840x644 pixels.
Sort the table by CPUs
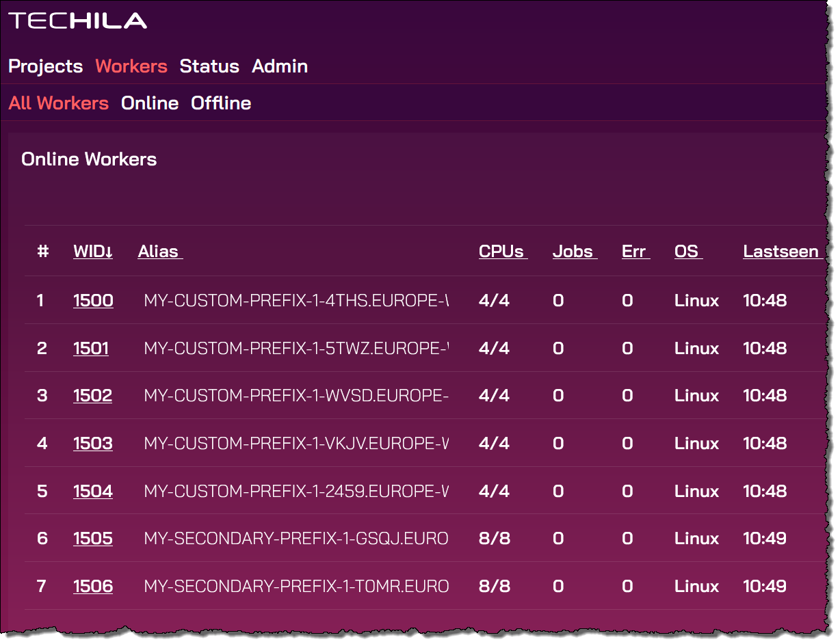502,252
